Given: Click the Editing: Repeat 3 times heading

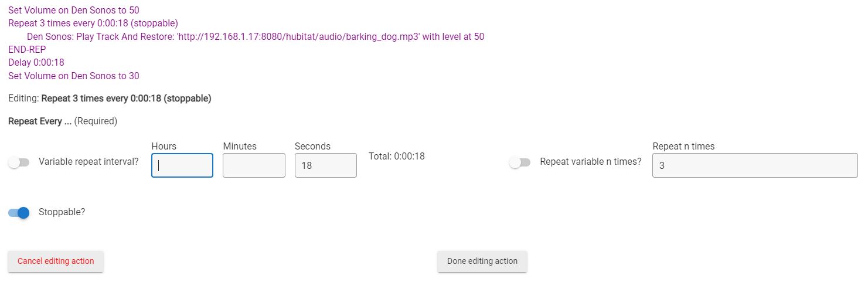Looking at the screenshot, I should pyautogui.click(x=110, y=99).
